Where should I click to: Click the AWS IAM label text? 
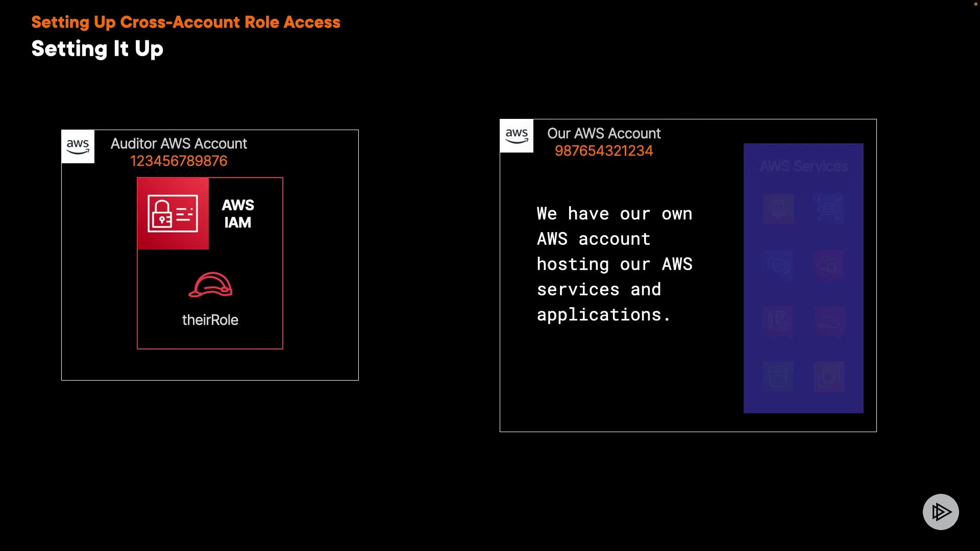[x=238, y=214]
